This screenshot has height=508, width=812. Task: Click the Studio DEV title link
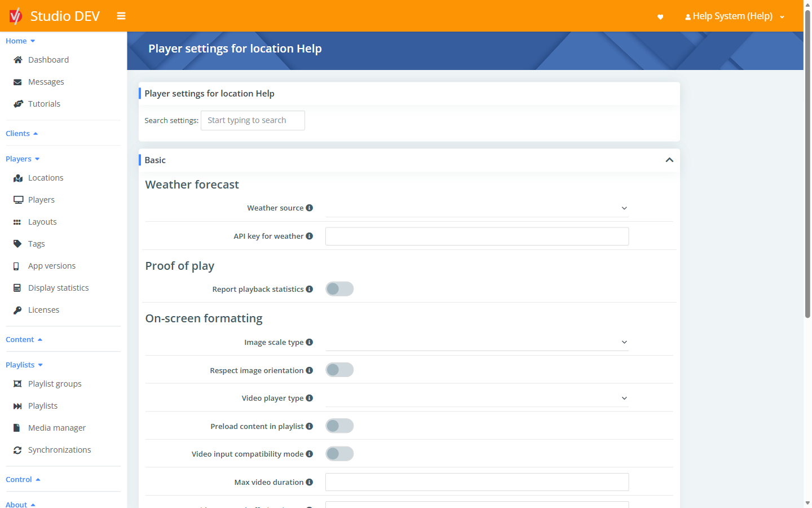pos(65,16)
